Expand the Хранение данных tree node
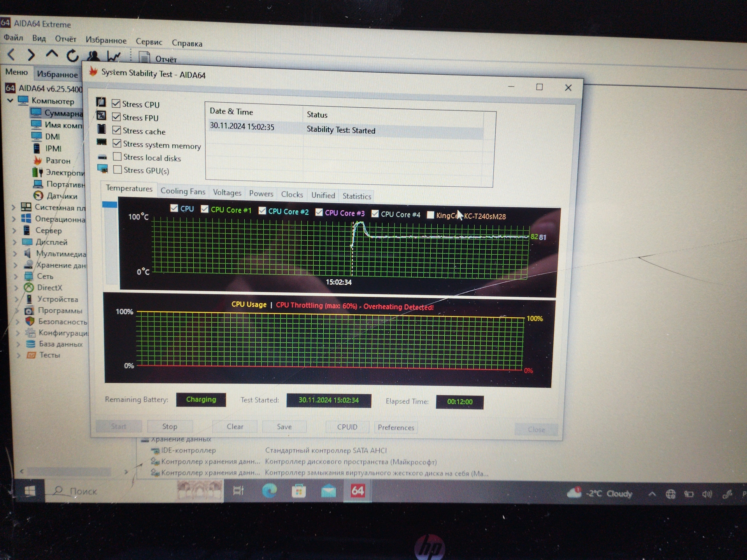This screenshot has width=747, height=560. click(16, 265)
